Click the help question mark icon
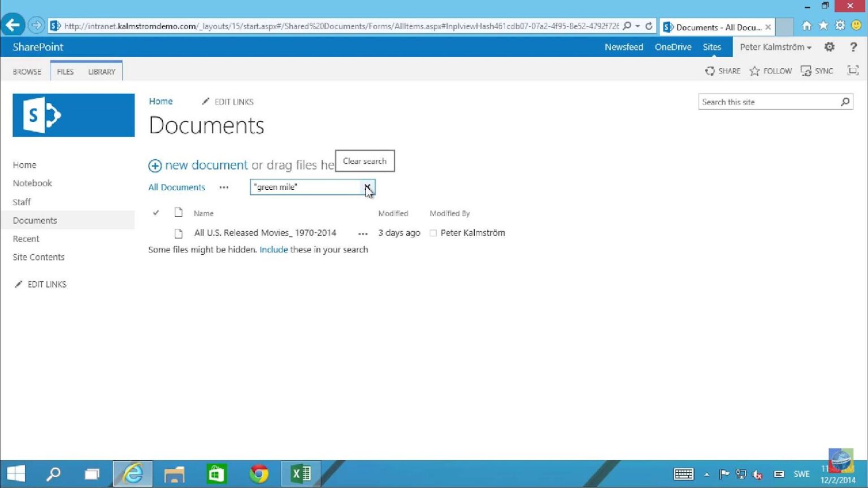868x488 pixels. 853,47
